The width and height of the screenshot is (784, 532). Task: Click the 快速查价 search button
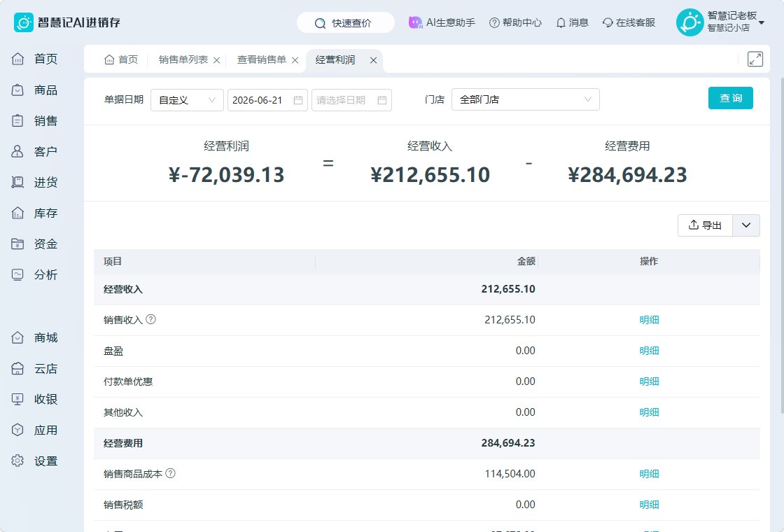point(346,23)
